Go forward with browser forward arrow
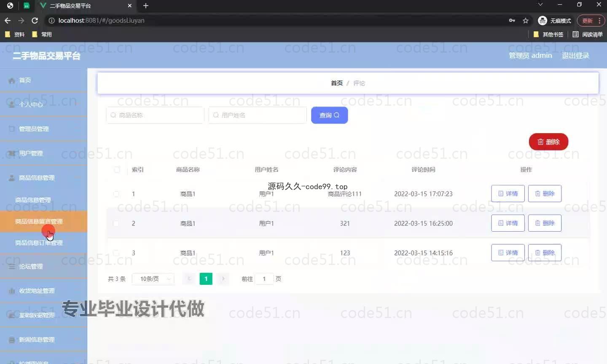The image size is (607, 364). pyautogui.click(x=21, y=20)
